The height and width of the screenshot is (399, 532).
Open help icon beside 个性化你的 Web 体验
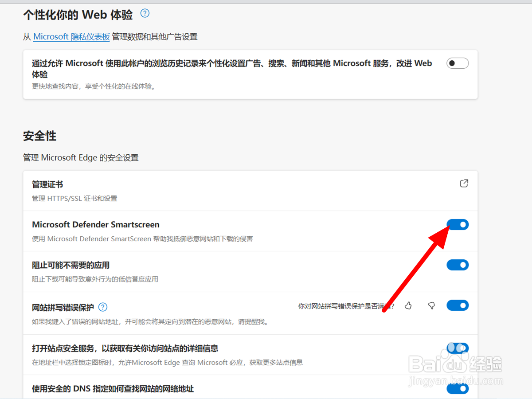point(145,13)
